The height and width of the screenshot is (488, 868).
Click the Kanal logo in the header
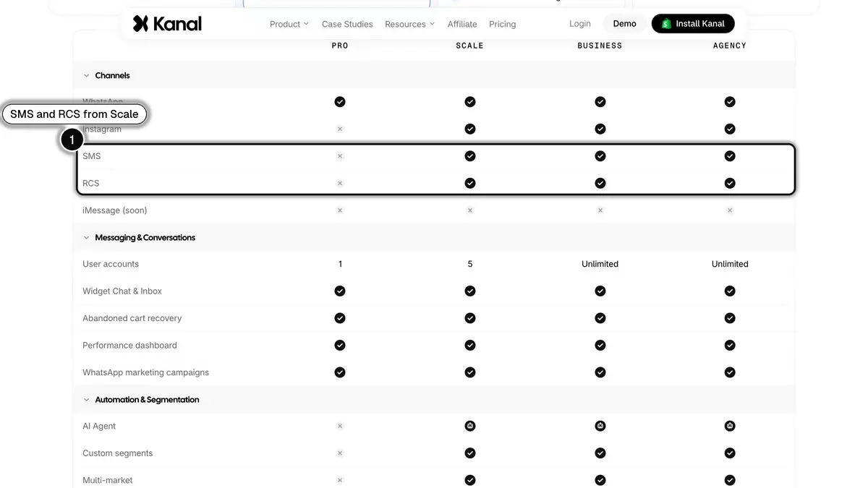coord(167,24)
